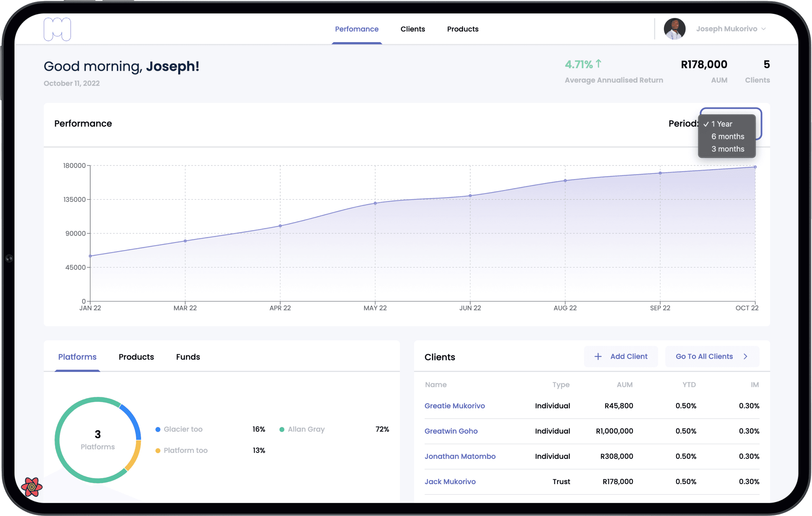Click the 'IM' column header
The height and width of the screenshot is (516, 812).
pyautogui.click(x=755, y=384)
